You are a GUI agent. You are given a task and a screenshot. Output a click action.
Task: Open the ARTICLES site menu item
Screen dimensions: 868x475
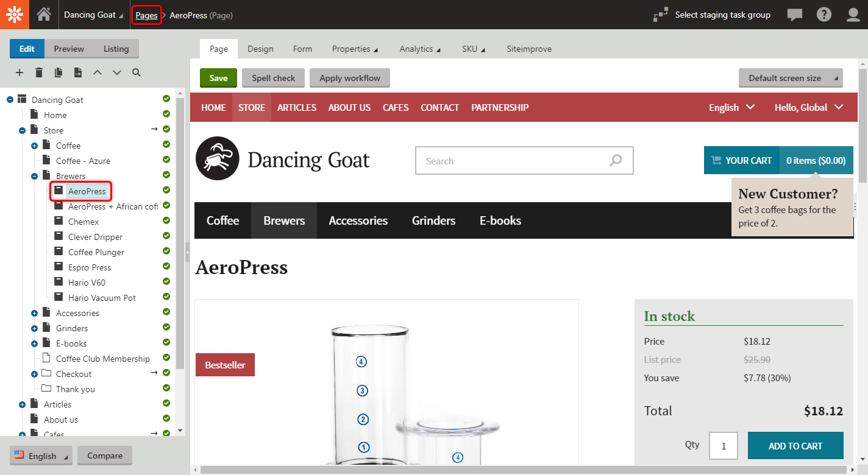[297, 107]
